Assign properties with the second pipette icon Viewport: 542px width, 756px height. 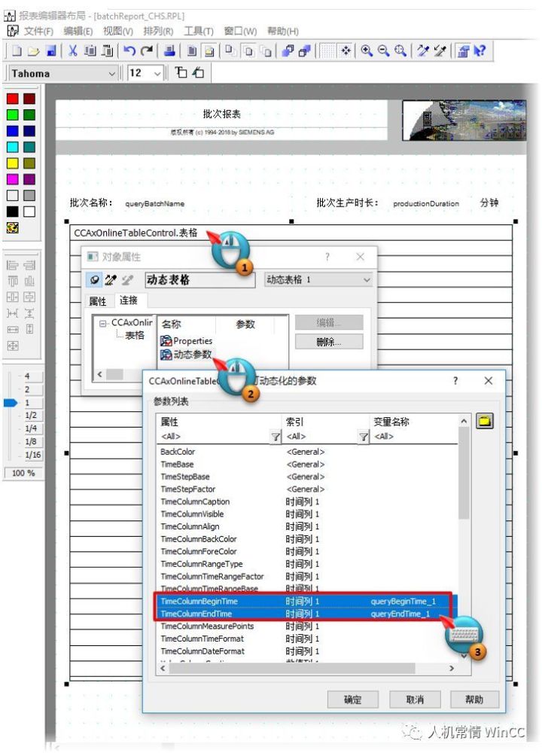coord(440,50)
